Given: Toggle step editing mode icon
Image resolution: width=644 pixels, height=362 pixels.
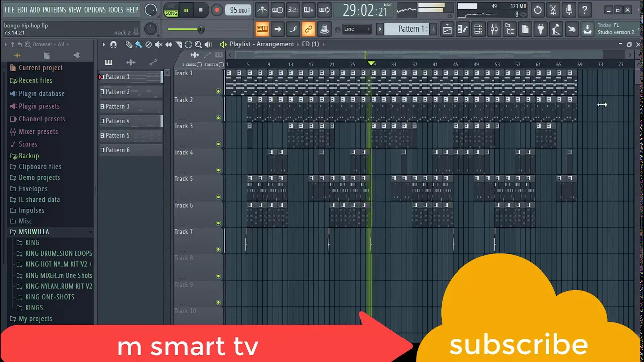Looking at the screenshot, I should click(293, 29).
